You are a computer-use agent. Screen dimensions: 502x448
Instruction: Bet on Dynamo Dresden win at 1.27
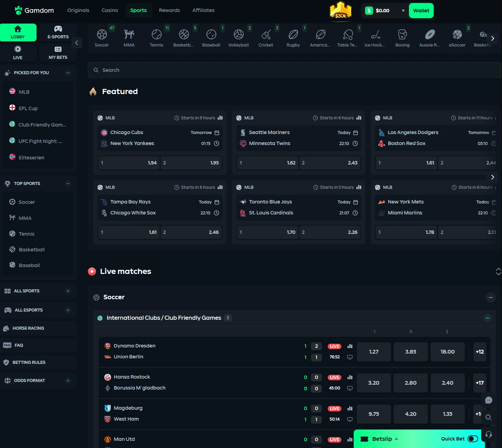(x=374, y=352)
